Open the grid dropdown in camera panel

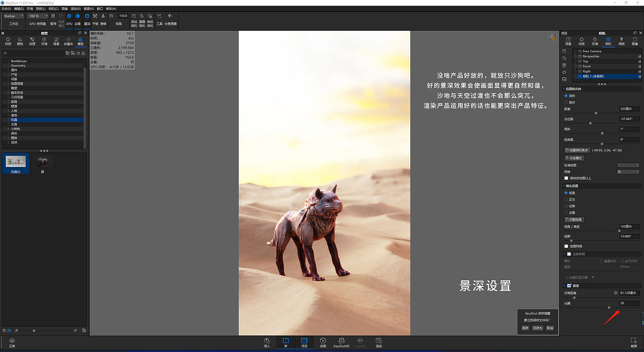[x=628, y=171]
